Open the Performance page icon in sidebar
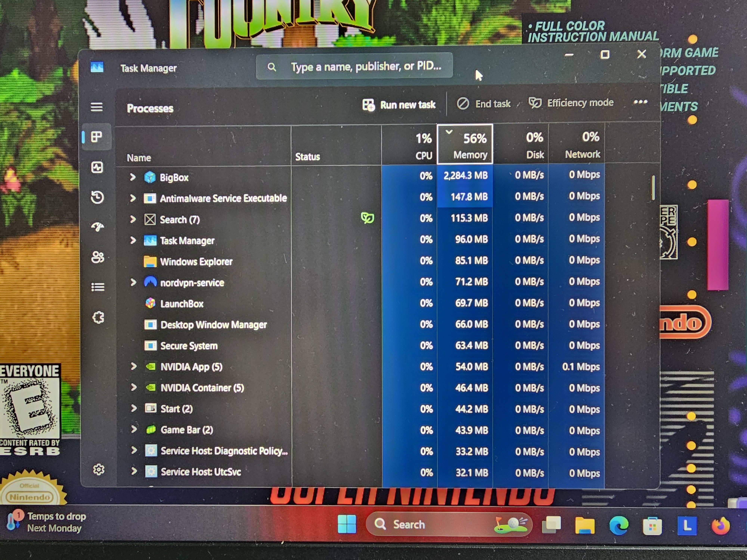Screen dimensions: 747x560 point(97,167)
